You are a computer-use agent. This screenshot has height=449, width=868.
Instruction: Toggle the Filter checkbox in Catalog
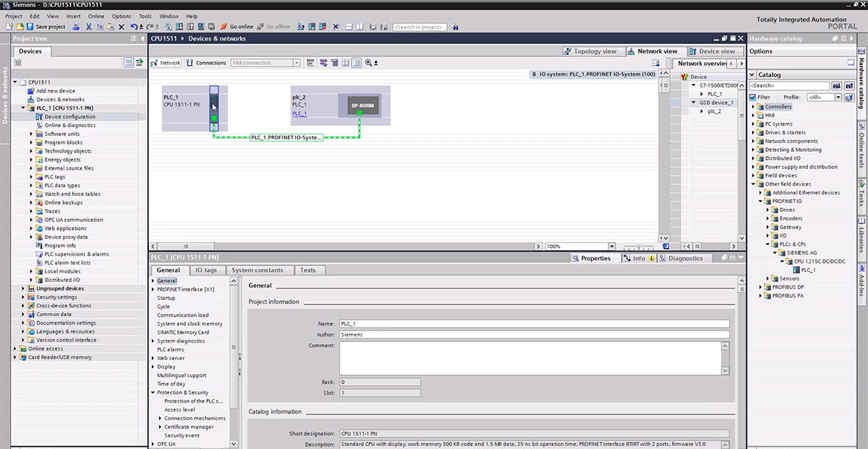[753, 97]
